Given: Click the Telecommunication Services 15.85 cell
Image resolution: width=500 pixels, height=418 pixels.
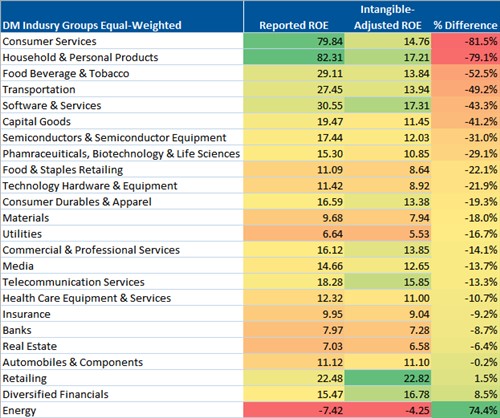Looking at the screenshot, I should [387, 282].
